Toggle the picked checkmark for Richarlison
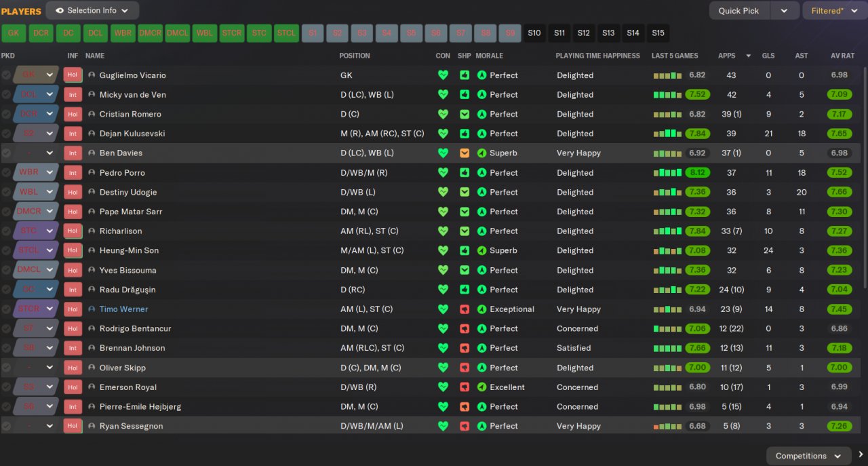868x466 pixels. click(x=6, y=231)
